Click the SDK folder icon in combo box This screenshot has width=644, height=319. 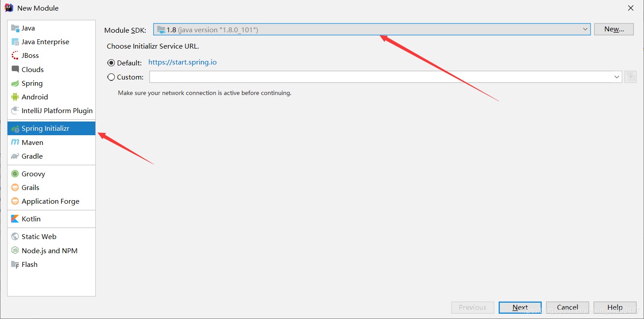point(161,30)
